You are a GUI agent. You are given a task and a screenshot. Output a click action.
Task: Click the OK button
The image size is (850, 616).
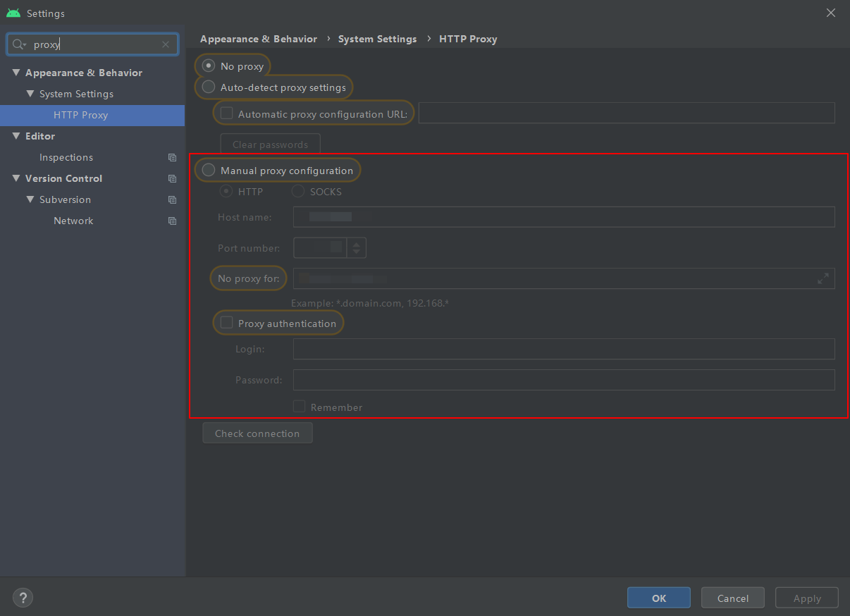coord(659,598)
